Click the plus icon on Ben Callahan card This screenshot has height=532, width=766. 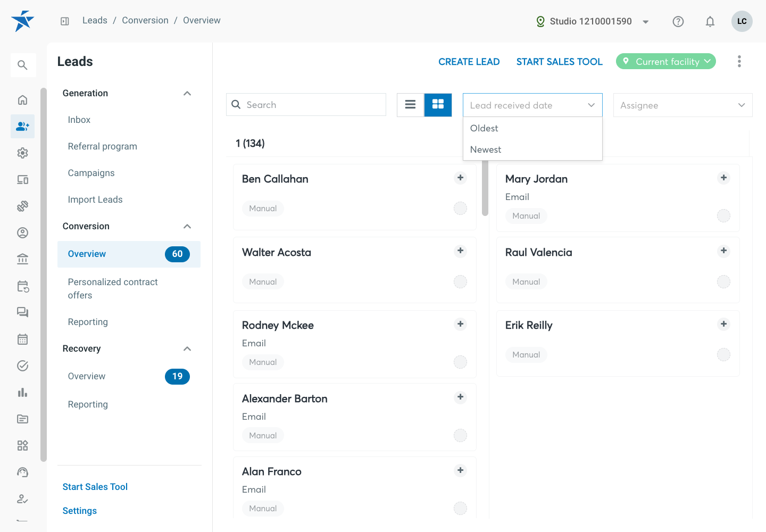coord(461,178)
